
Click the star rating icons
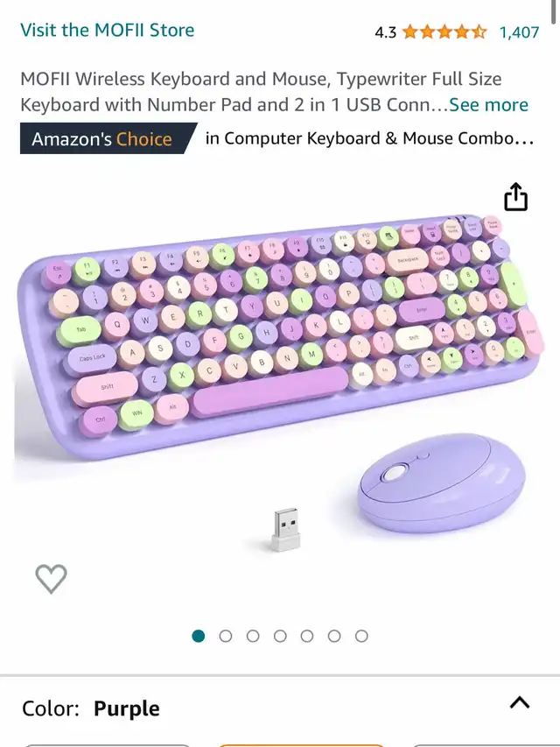pos(444,32)
